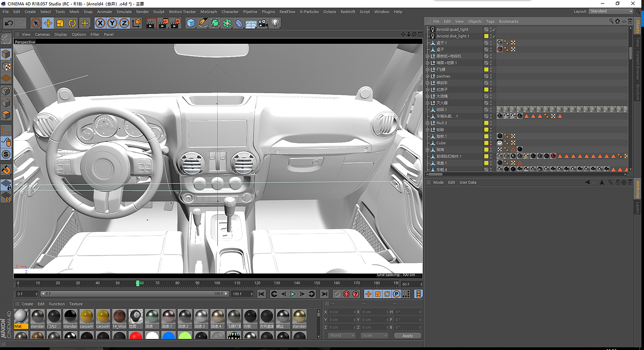Click the Apply button in coordinates panel
Image resolution: width=644 pixels, height=350 pixels.
[x=408, y=335]
